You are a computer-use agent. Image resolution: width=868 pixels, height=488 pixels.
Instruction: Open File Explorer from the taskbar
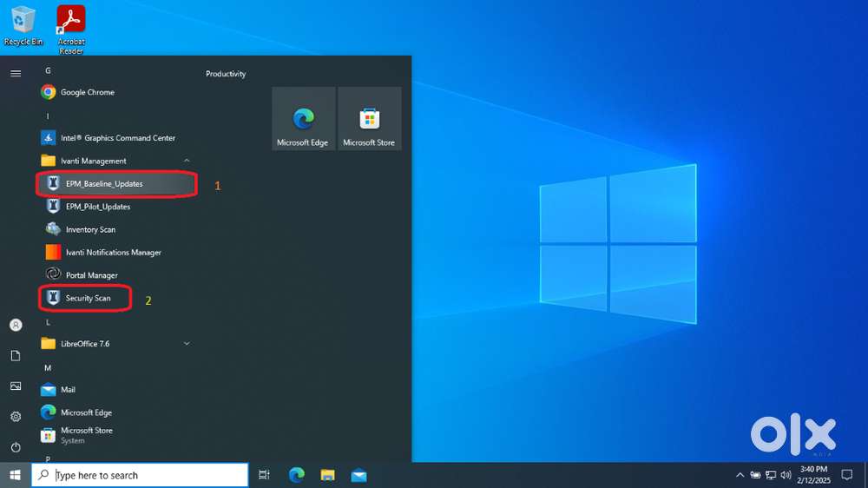click(328, 475)
